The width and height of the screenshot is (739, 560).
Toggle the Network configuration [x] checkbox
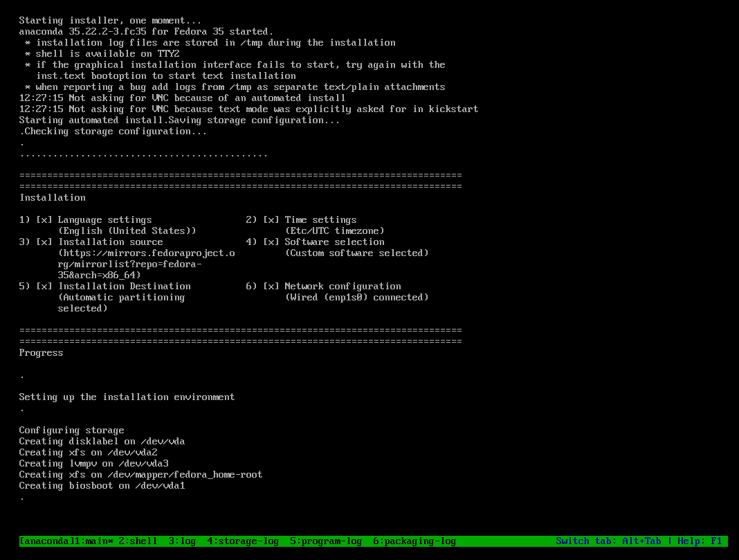(271, 286)
